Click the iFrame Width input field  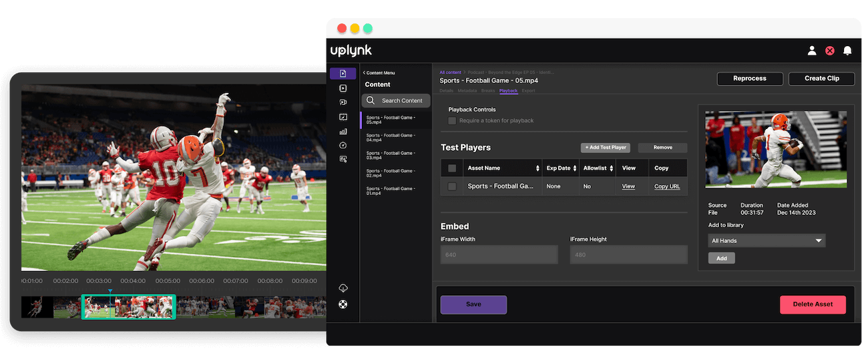coord(499,254)
